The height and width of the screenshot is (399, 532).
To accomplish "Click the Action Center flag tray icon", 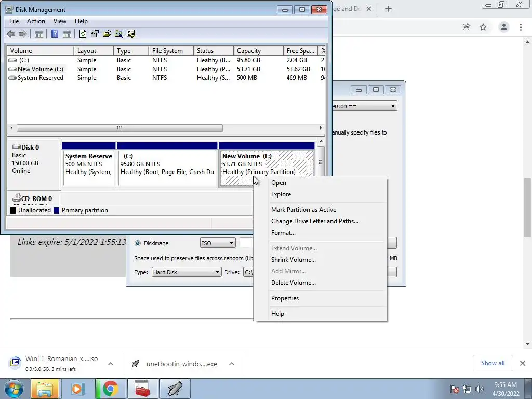I will tap(455, 389).
